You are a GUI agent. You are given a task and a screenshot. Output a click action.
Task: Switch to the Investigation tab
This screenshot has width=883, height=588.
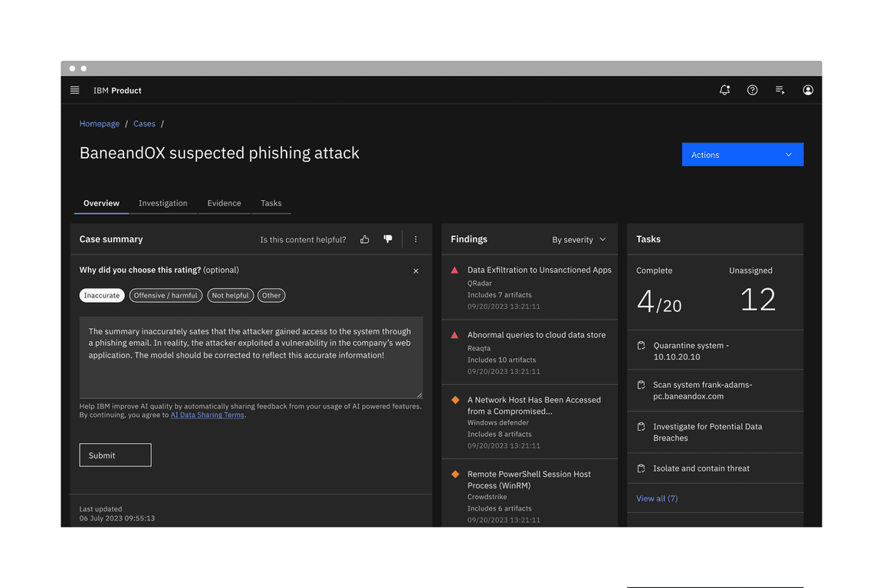click(x=162, y=203)
